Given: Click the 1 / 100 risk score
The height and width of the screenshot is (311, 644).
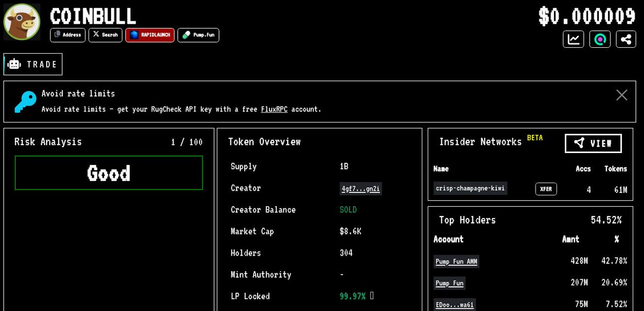Looking at the screenshot, I should pos(187,142).
